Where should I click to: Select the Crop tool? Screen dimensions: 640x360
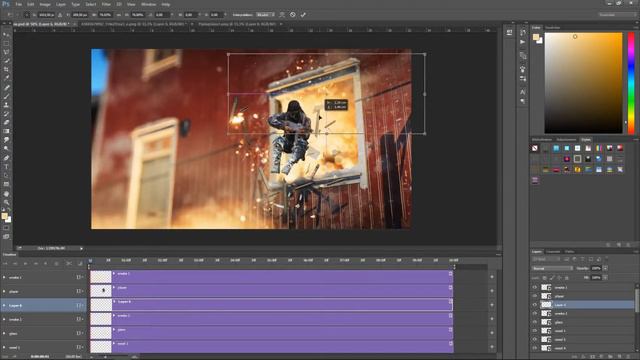click(6, 69)
